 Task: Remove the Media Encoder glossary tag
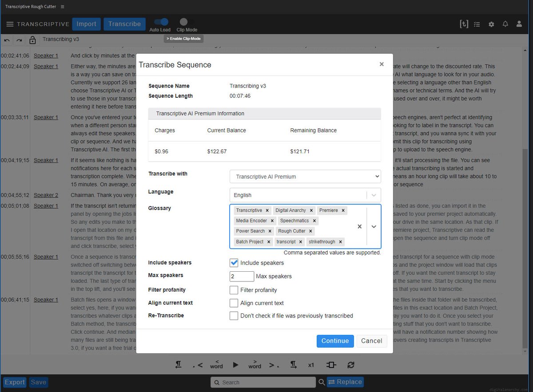click(x=272, y=221)
